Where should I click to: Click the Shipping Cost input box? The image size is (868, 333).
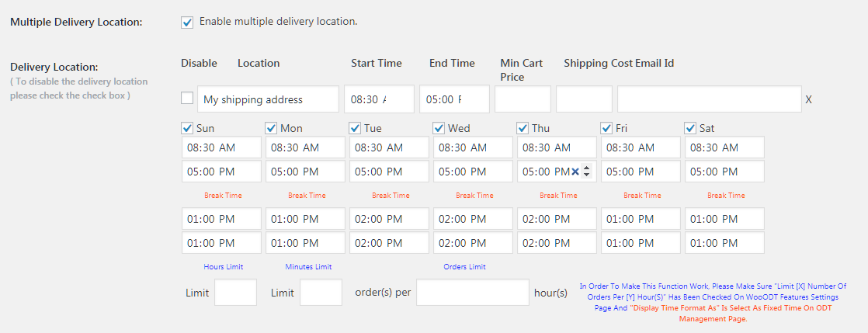pyautogui.click(x=584, y=99)
